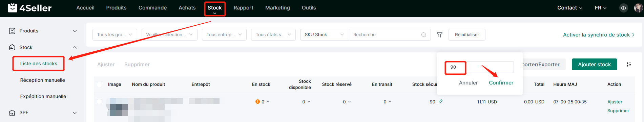Click the 4Seller logo
Viewport: 644px width, 122px height.
pos(30,8)
